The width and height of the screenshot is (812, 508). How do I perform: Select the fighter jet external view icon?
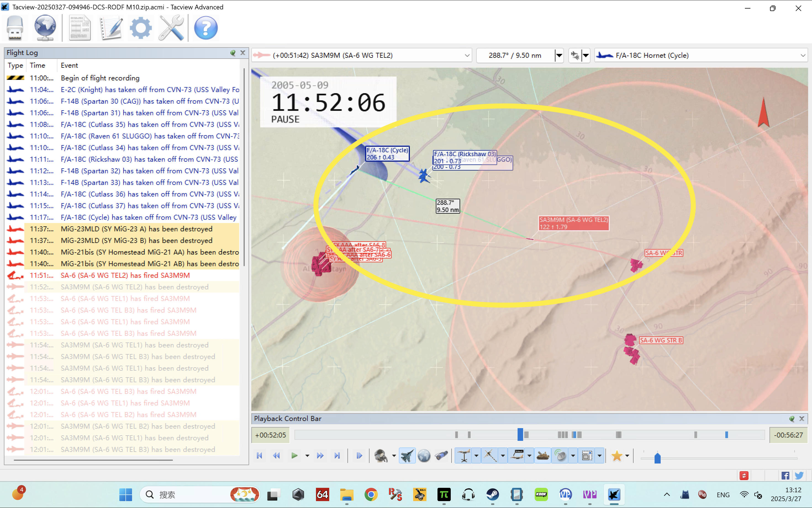point(407,455)
